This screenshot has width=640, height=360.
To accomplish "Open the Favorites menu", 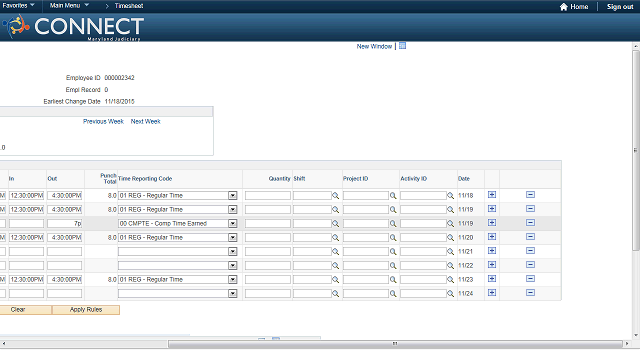I will point(18,6).
